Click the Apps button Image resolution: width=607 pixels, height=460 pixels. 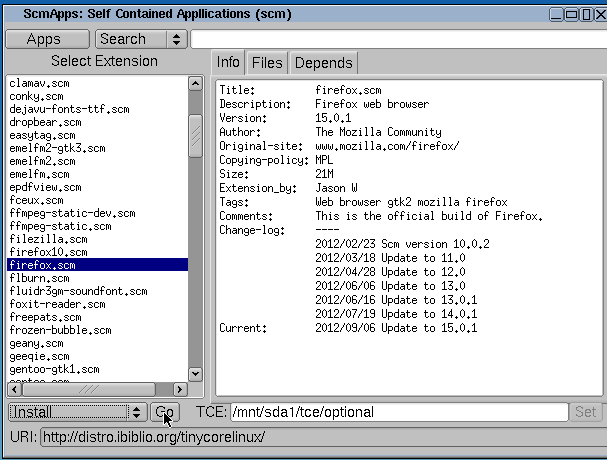coord(48,39)
